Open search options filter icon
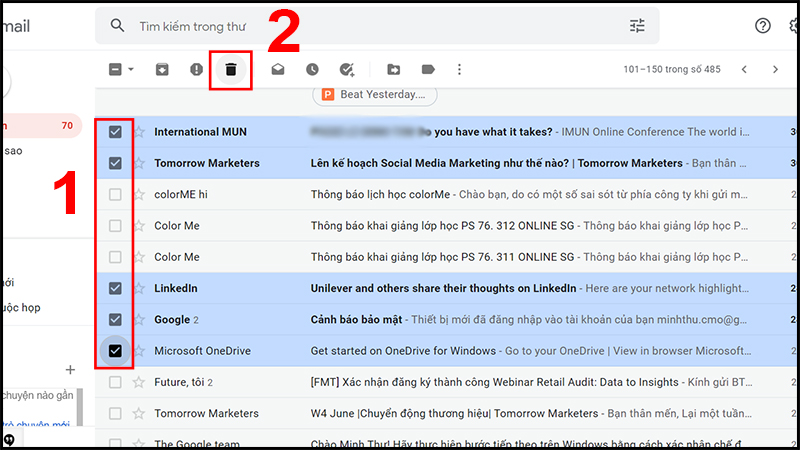Image resolution: width=800 pixels, height=450 pixels. [637, 26]
